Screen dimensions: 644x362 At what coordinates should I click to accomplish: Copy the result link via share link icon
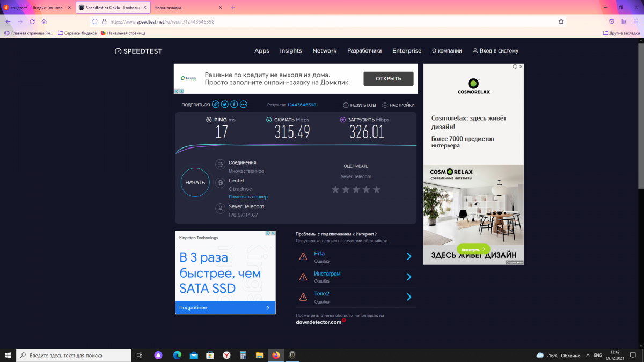216,105
